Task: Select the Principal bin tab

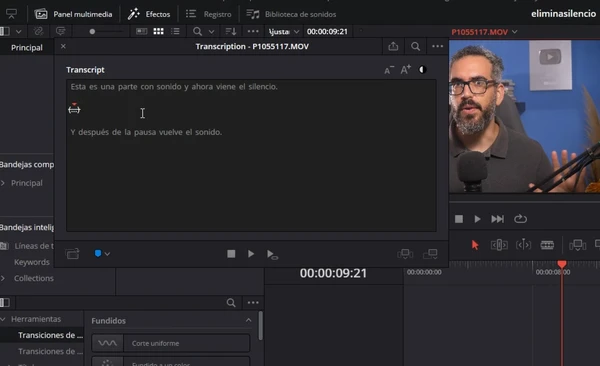Action: (26, 47)
